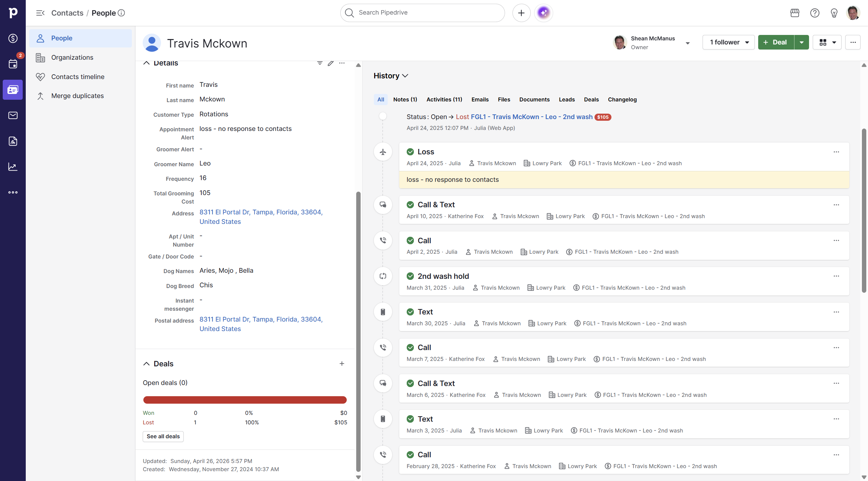Select the Activities (11) tab
Screen dimensions: 868x481
(444, 99)
